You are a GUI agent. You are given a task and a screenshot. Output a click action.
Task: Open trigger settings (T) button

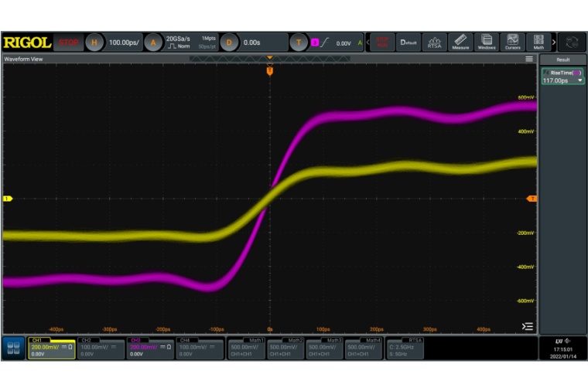(299, 42)
